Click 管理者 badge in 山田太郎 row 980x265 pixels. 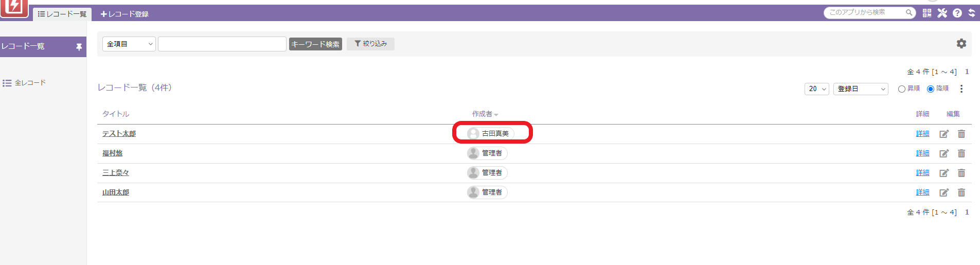(487, 192)
